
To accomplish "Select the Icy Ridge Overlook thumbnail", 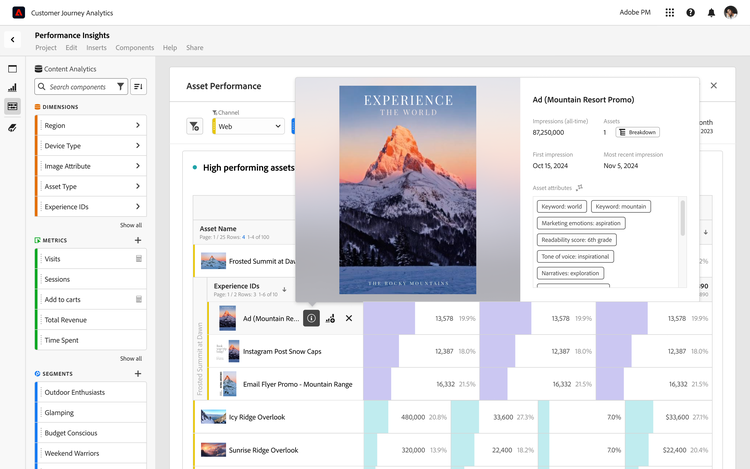I will (x=214, y=417).
